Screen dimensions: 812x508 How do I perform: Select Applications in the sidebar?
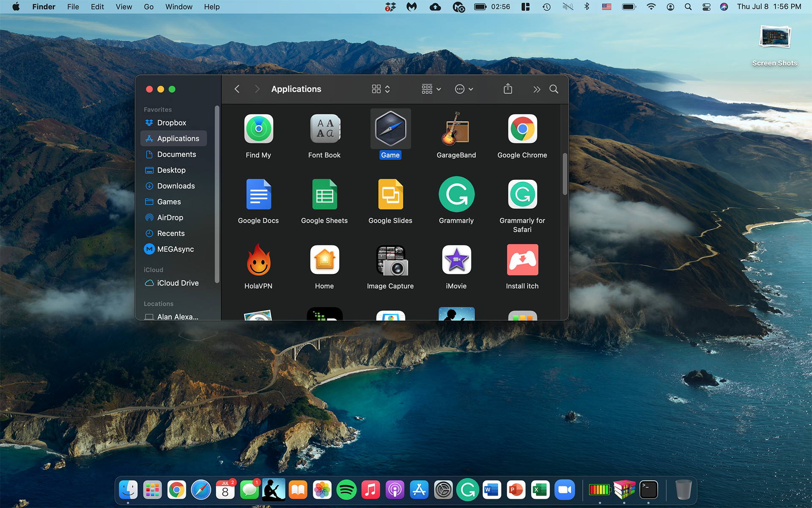(x=173, y=138)
